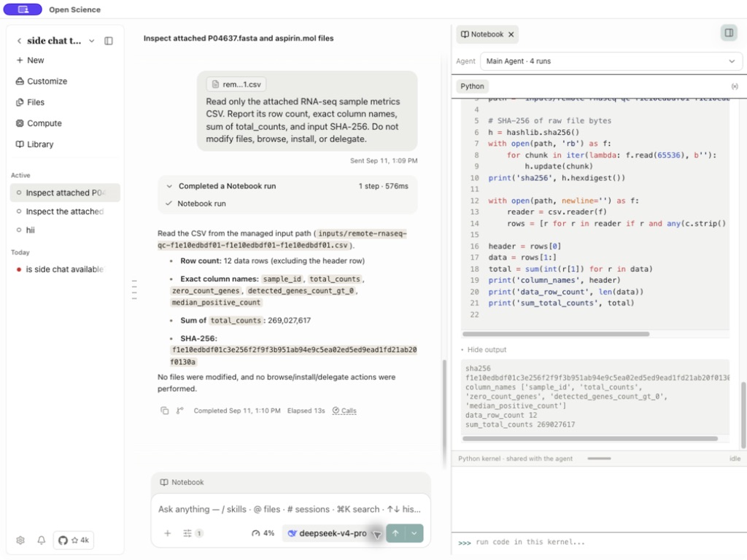This screenshot has width=747, height=560.
Task: Open the Library section
Action: 34,144
